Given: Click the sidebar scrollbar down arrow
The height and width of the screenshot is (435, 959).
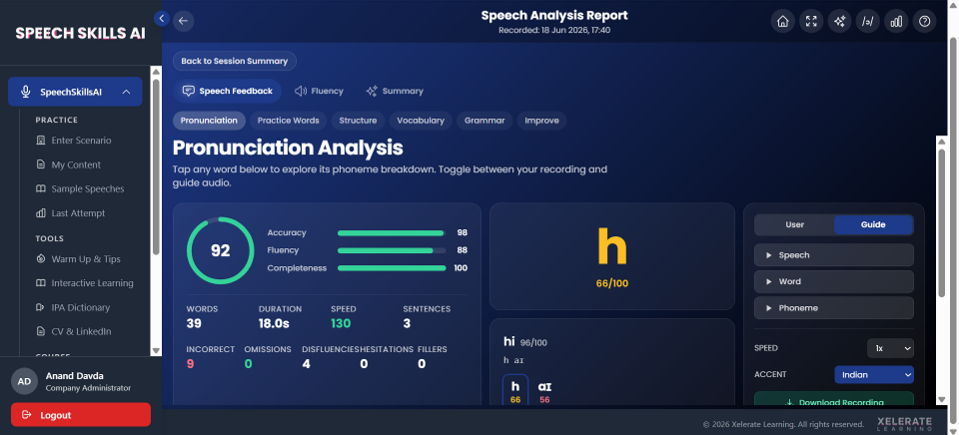Looking at the screenshot, I should (x=156, y=351).
